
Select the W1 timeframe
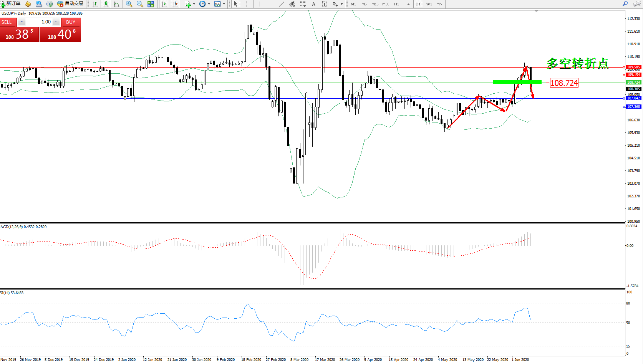tap(429, 4)
